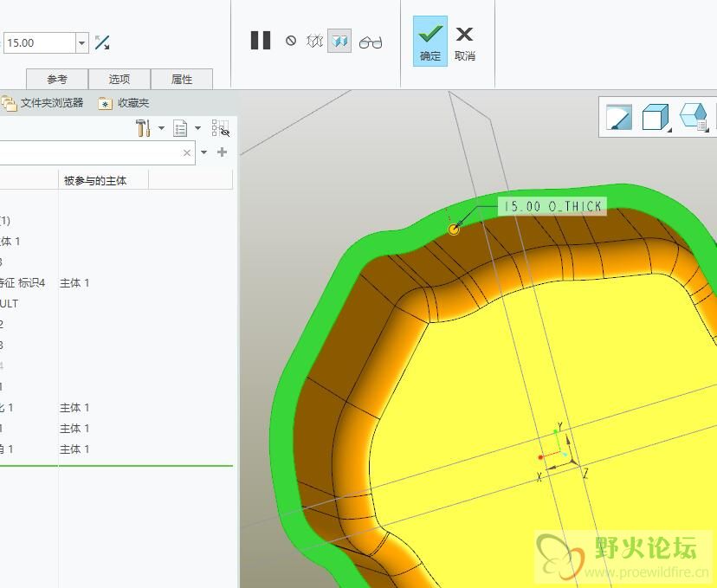This screenshot has width=717, height=588.
Task: Open the model tree settings hammer icon
Action: 143,128
